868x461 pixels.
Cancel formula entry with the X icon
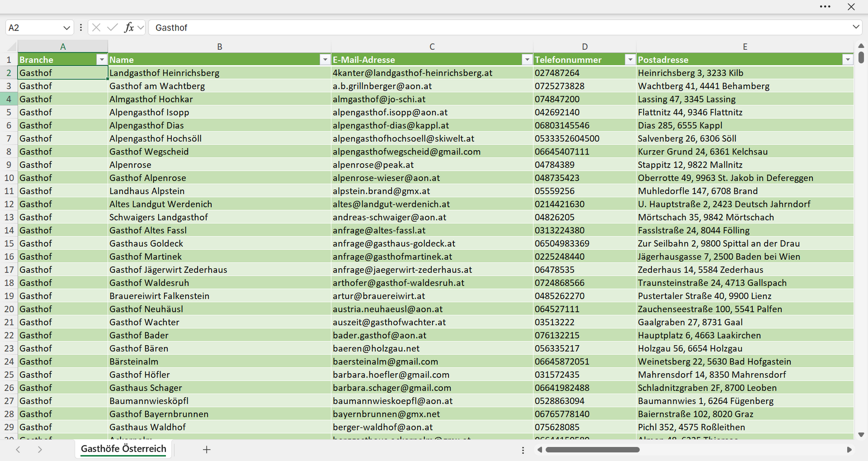point(96,28)
